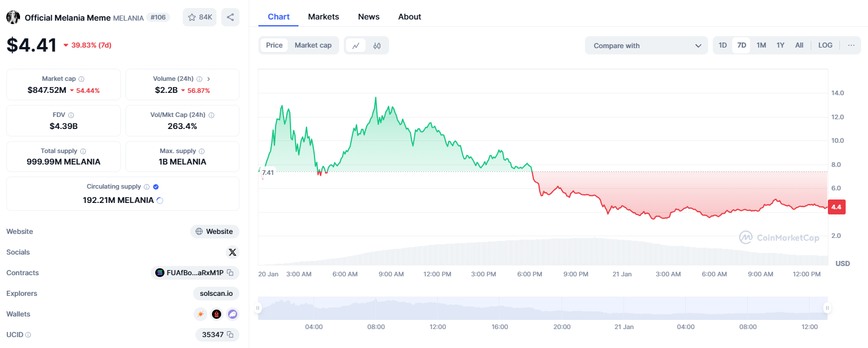Set chart range to 1Y
This screenshot has width=868, height=348.
pos(780,45)
